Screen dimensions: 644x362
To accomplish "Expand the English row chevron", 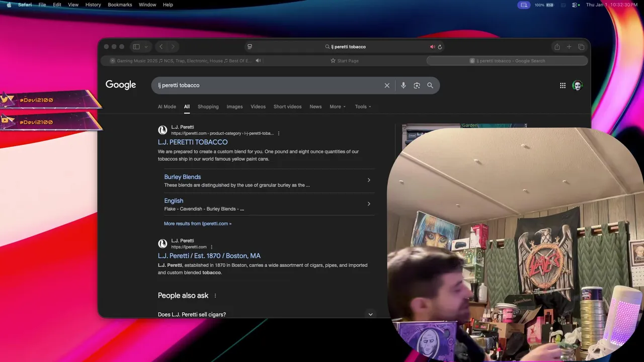I will (369, 204).
